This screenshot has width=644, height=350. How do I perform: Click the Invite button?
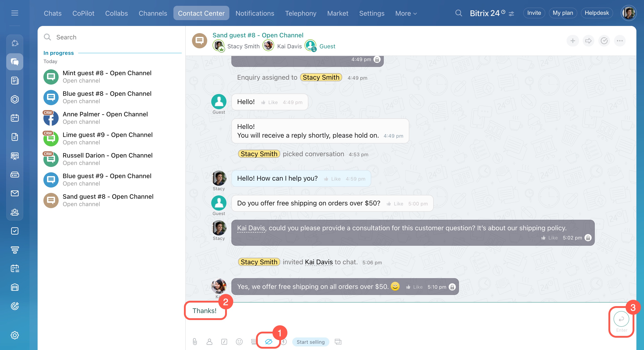[x=534, y=13]
